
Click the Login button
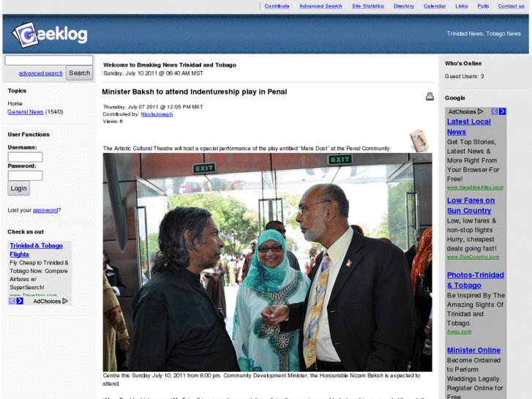click(x=19, y=188)
